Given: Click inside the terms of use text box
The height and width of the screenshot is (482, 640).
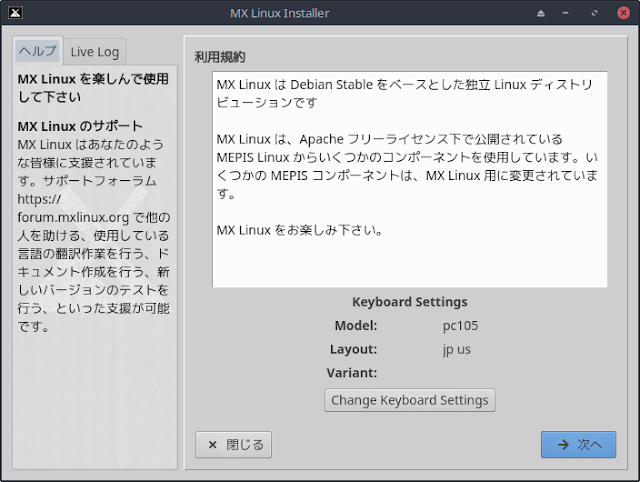Looking at the screenshot, I should [x=410, y=180].
